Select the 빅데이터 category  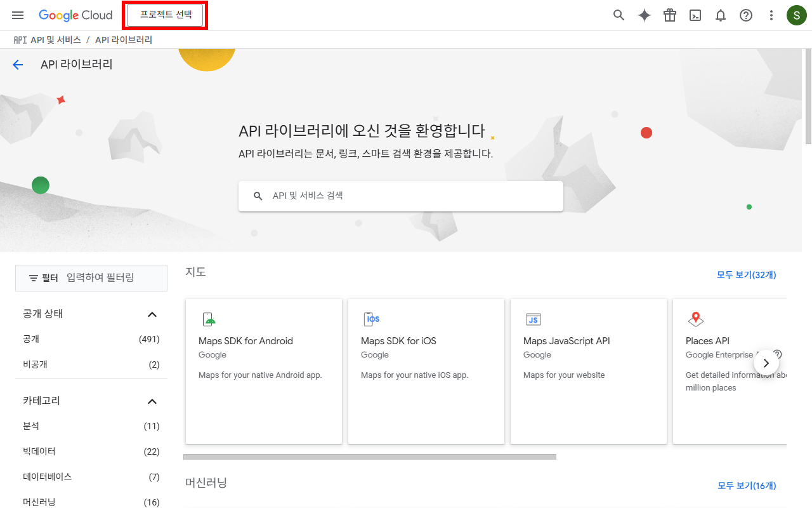click(91, 451)
